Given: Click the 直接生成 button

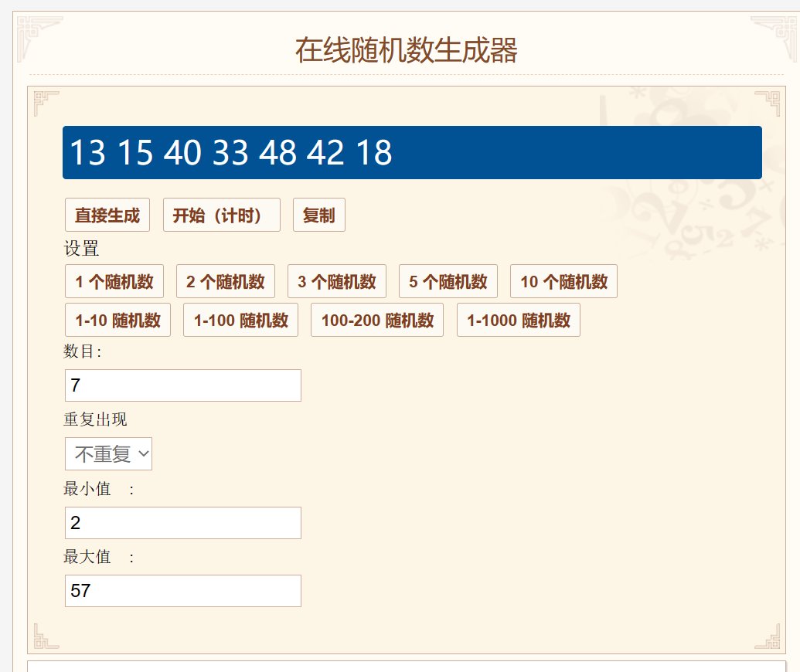Looking at the screenshot, I should (x=107, y=215).
